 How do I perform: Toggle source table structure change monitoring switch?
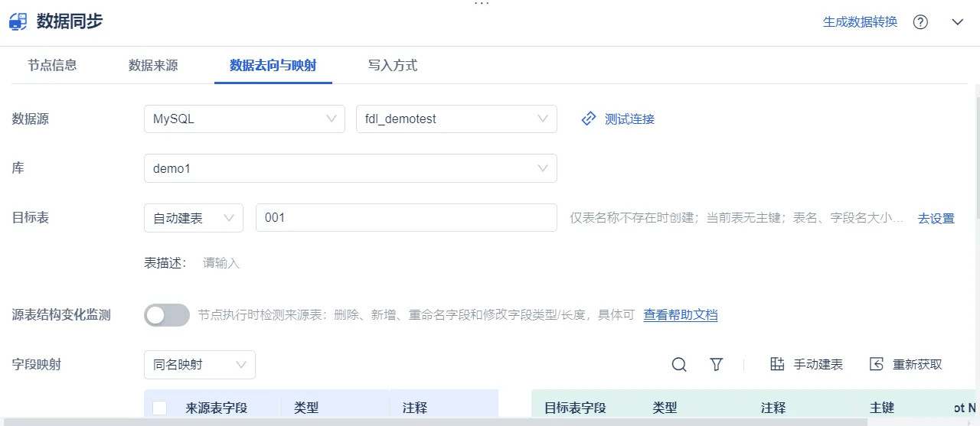(167, 315)
